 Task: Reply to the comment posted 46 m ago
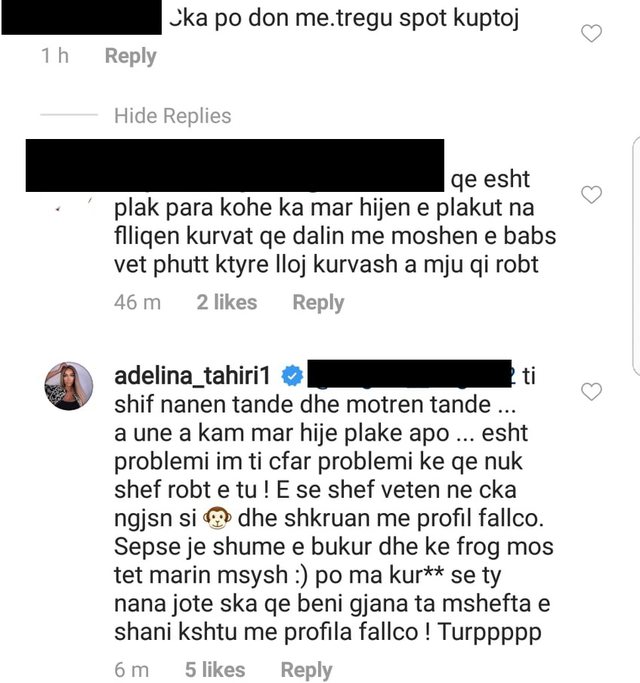tap(318, 302)
